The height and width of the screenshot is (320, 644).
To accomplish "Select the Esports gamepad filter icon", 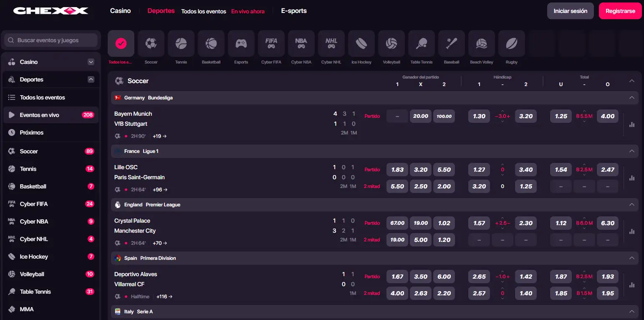I will tap(241, 43).
